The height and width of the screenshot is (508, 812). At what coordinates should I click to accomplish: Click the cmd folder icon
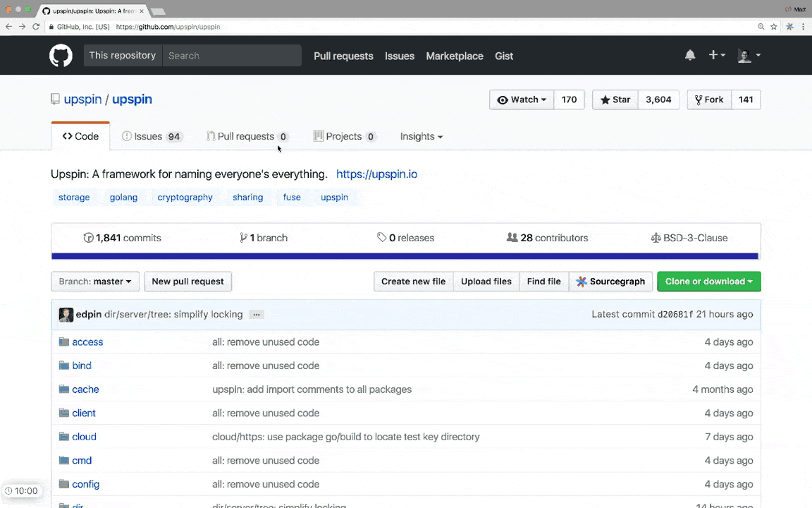64,460
